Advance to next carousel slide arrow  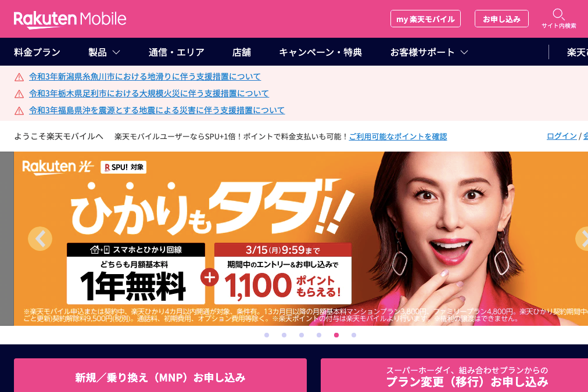pos(582,239)
